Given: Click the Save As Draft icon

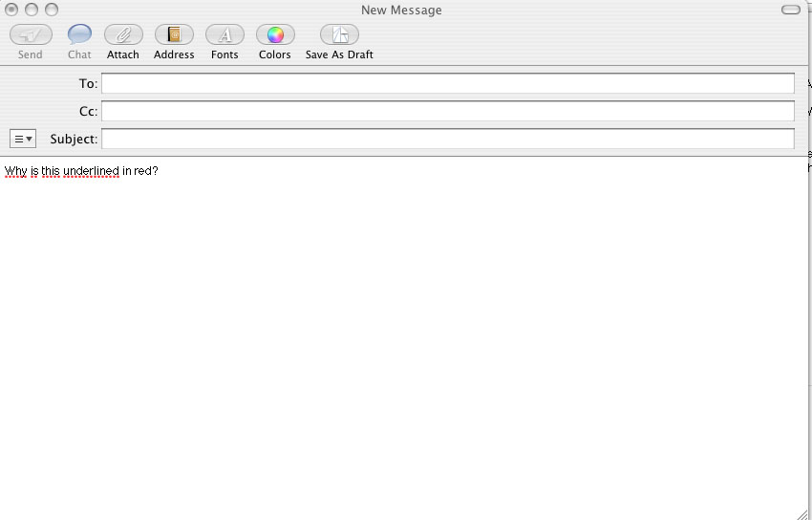Looking at the screenshot, I should tap(339, 34).
